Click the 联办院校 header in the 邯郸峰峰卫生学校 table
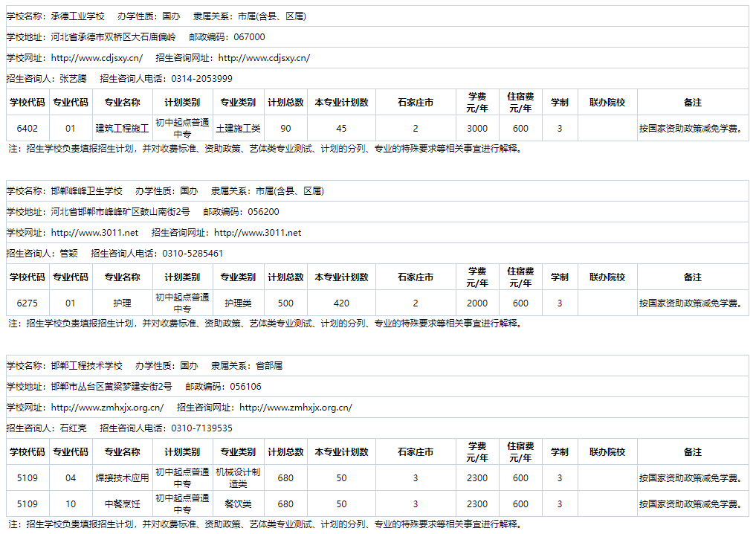 click(607, 277)
